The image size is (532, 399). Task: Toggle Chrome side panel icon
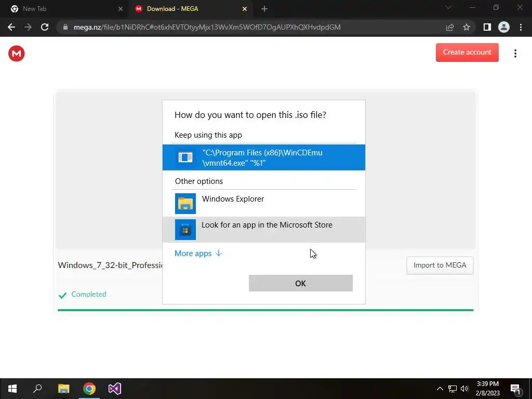pos(487,27)
